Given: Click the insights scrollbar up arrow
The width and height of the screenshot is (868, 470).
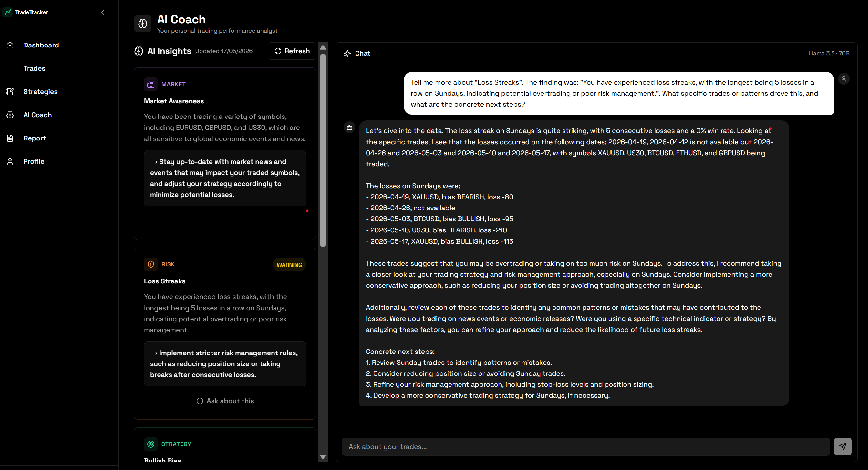Looking at the screenshot, I should click(323, 47).
